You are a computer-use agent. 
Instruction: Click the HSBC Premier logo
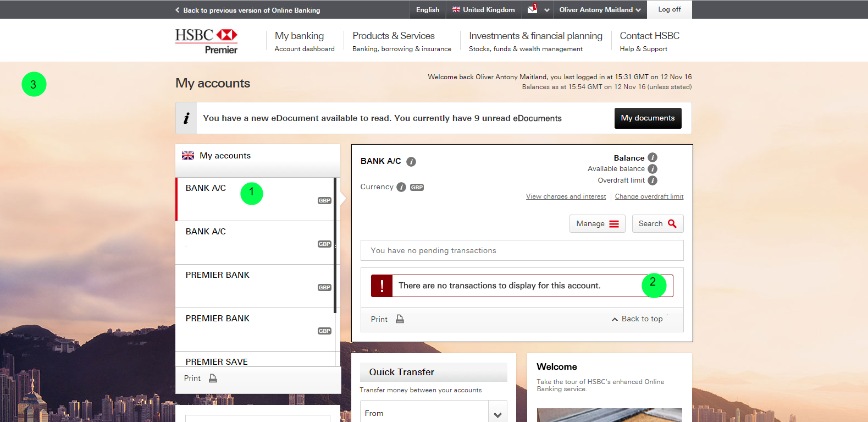point(206,41)
